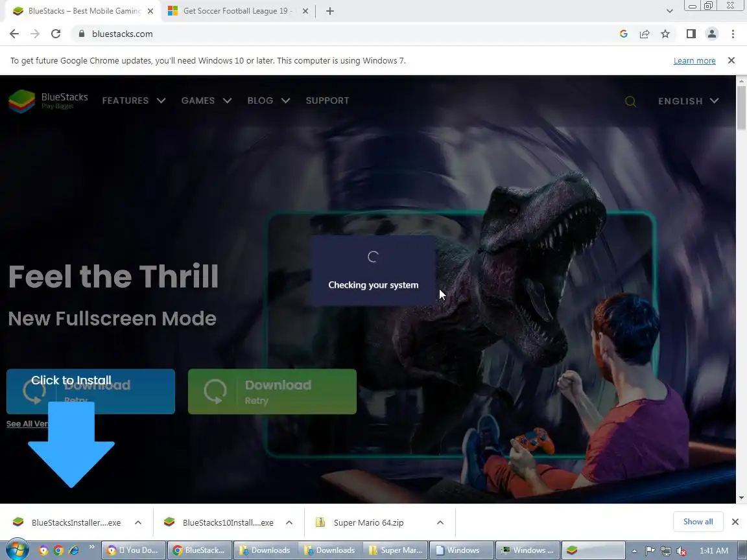Open the ENGLISH language dropdown
The height and width of the screenshot is (560, 747).
click(689, 101)
